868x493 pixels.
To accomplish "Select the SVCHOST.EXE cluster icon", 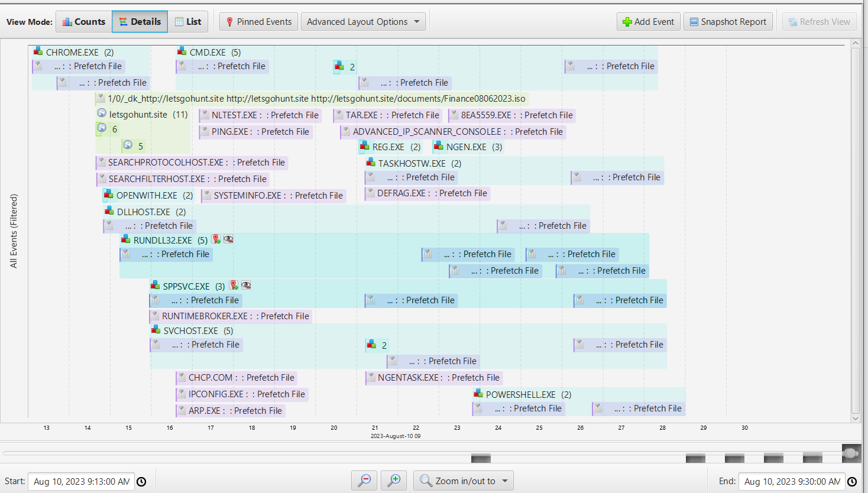I will [x=156, y=330].
